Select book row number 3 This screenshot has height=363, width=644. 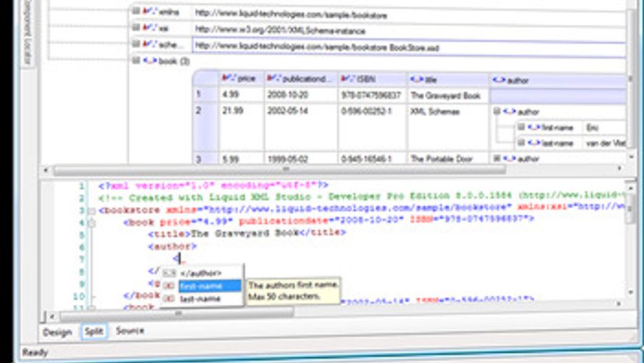pos(205,158)
